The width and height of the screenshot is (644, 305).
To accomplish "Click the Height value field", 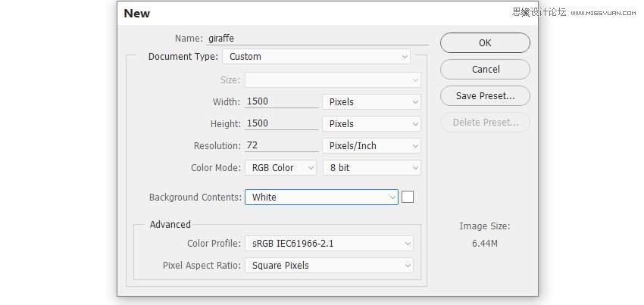I will pos(281,123).
